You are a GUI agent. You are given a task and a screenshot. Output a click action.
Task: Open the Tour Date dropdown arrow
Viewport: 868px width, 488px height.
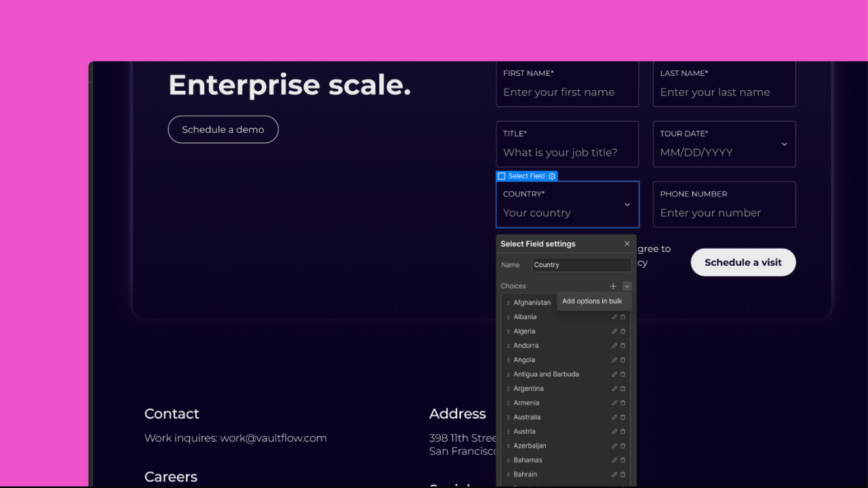(784, 144)
